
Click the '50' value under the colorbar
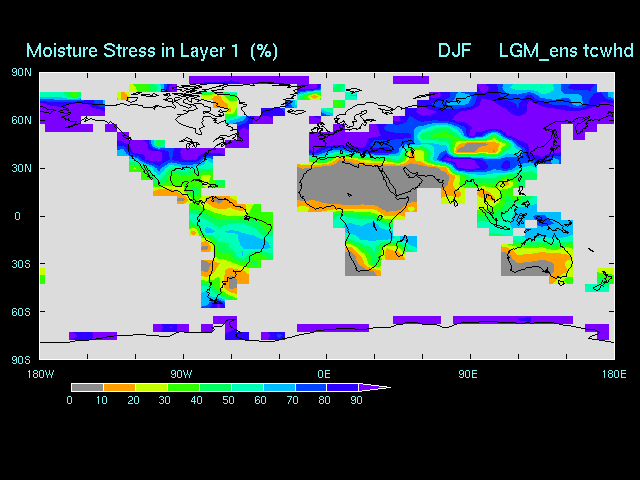[x=229, y=400]
